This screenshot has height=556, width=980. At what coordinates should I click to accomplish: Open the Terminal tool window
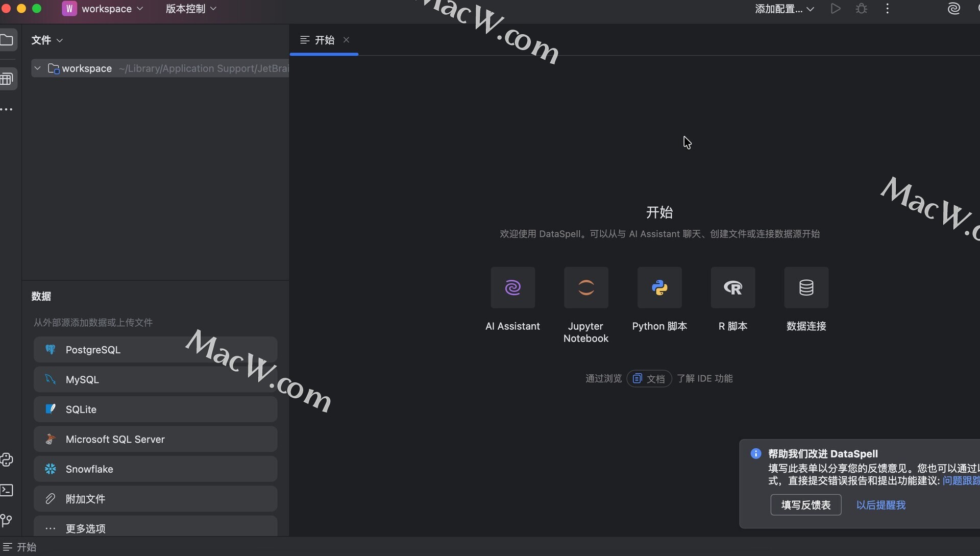click(7, 490)
